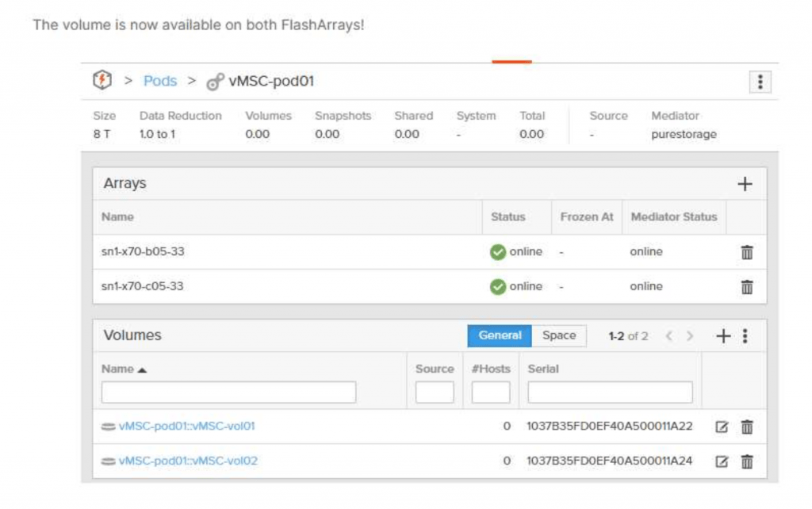
Task: Delete volume vMSC-vol01 with trash icon
Action: pos(747,427)
